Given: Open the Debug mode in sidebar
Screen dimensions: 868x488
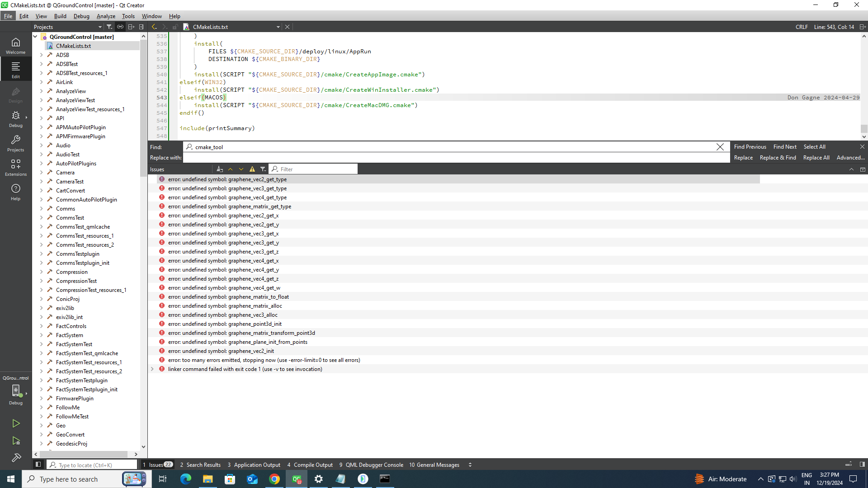Looking at the screenshot, I should click(x=16, y=119).
